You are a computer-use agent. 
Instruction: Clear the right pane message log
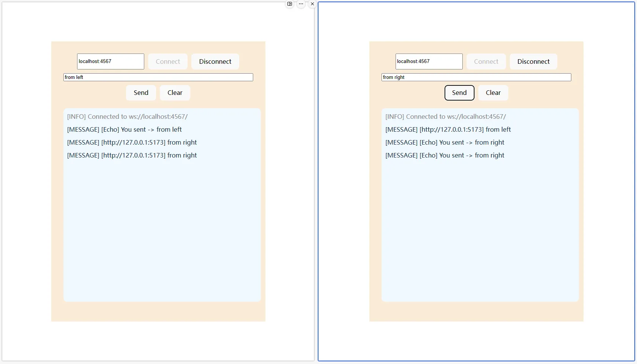493,93
